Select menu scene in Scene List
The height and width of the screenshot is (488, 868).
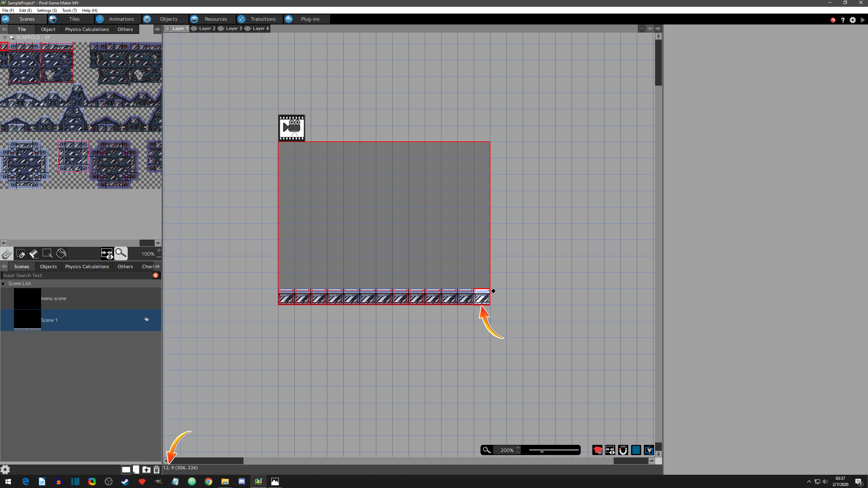pyautogui.click(x=54, y=298)
